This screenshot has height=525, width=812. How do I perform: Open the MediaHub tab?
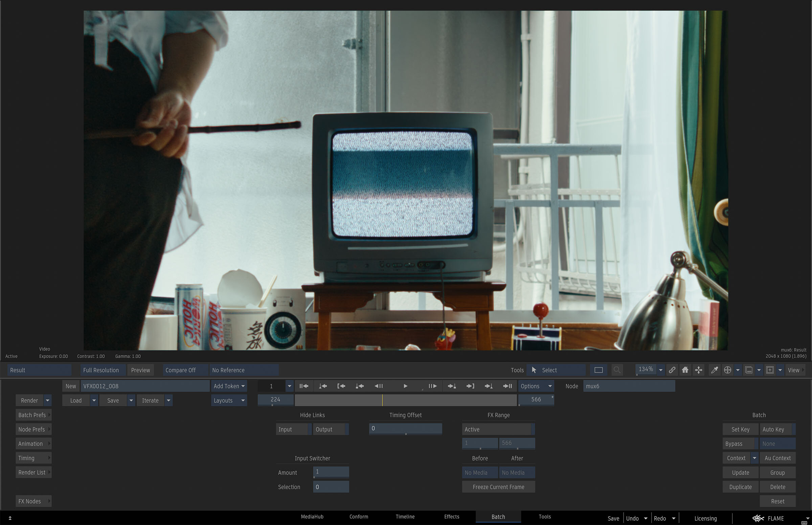tap(312, 517)
